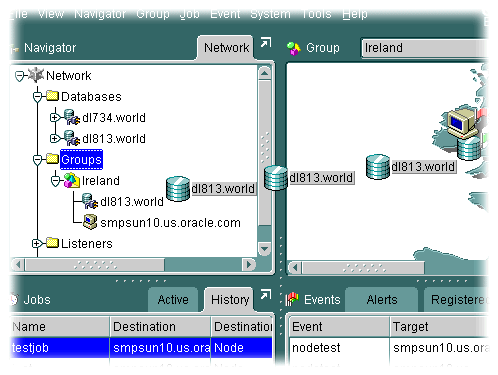Click the Events pane flag icon
The image size is (498, 375).
coord(292,299)
